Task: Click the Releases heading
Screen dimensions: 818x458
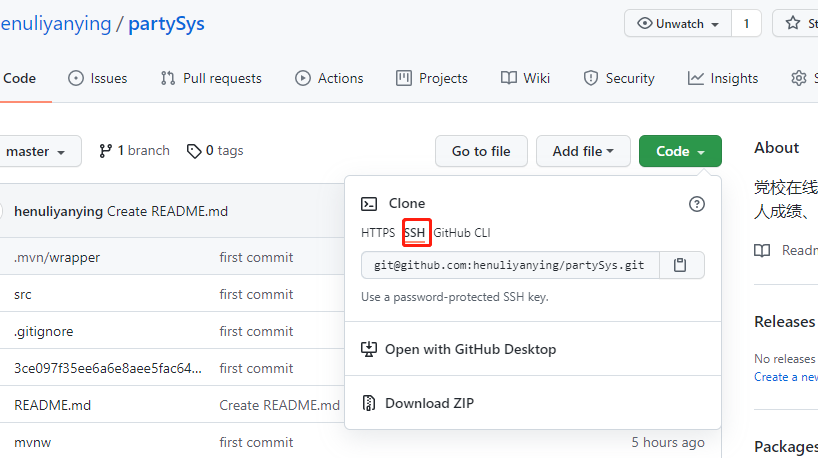Action: tap(785, 321)
